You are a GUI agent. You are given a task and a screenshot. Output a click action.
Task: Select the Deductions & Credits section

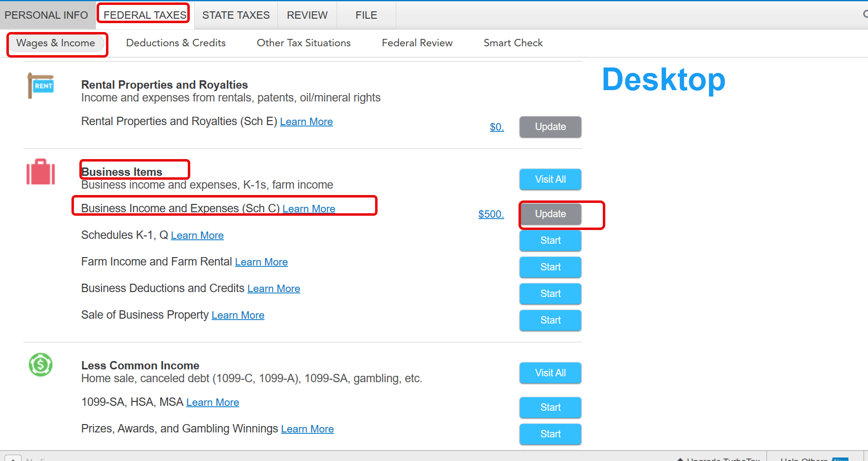click(175, 43)
